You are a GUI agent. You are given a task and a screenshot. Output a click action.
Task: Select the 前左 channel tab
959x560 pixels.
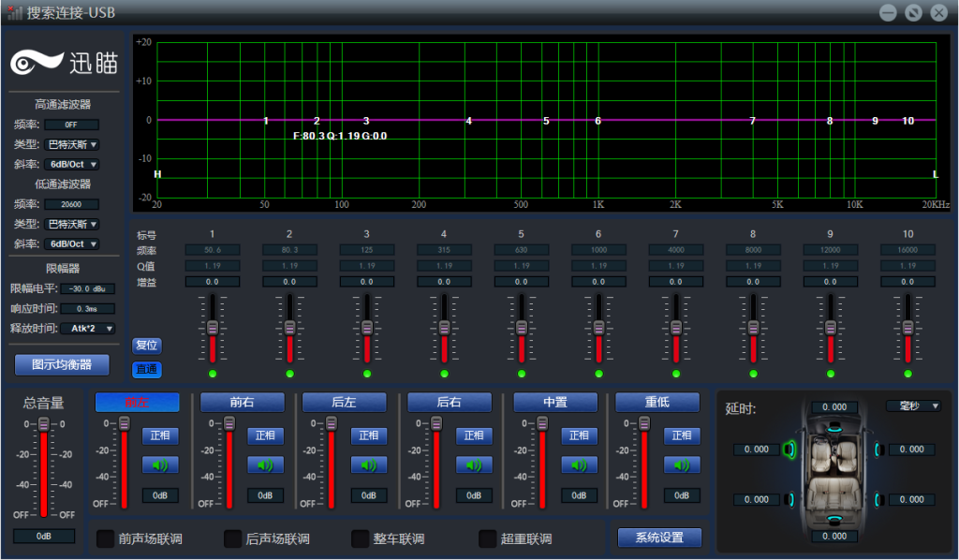coord(137,403)
